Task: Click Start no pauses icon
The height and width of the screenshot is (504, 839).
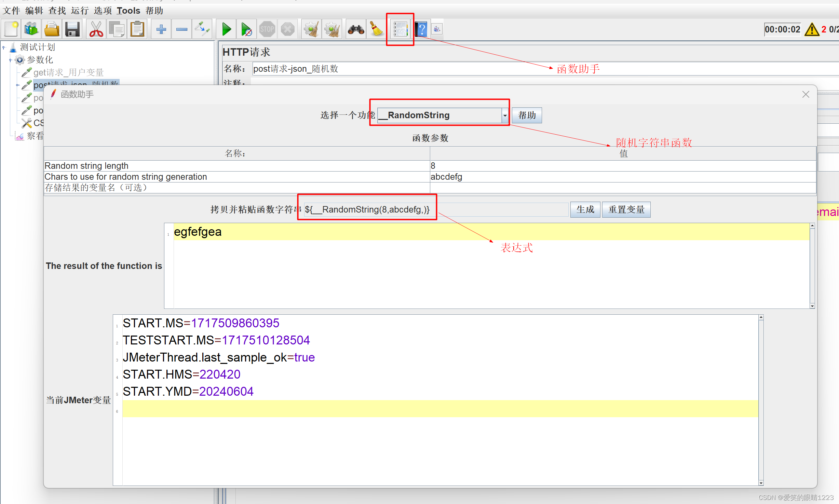Action: point(246,29)
